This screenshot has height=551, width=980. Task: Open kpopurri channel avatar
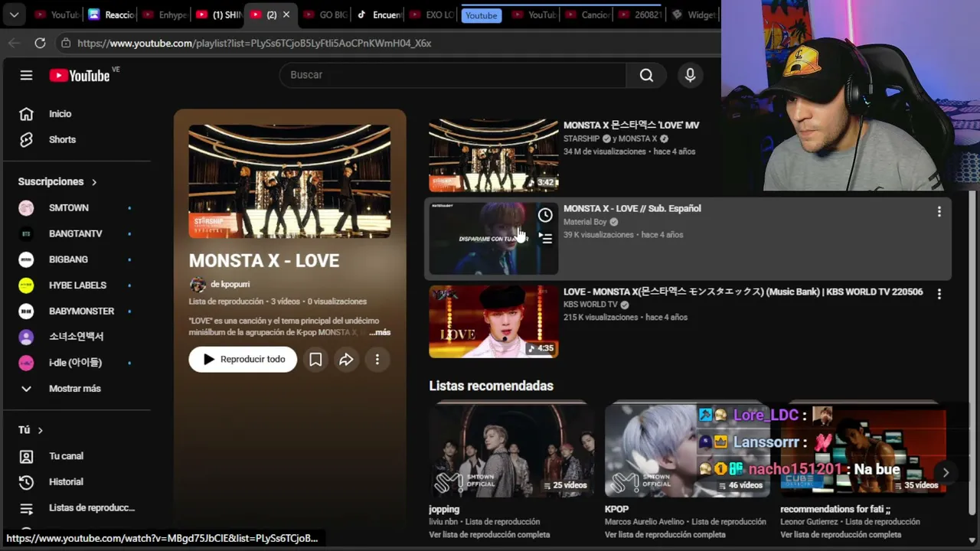(198, 285)
